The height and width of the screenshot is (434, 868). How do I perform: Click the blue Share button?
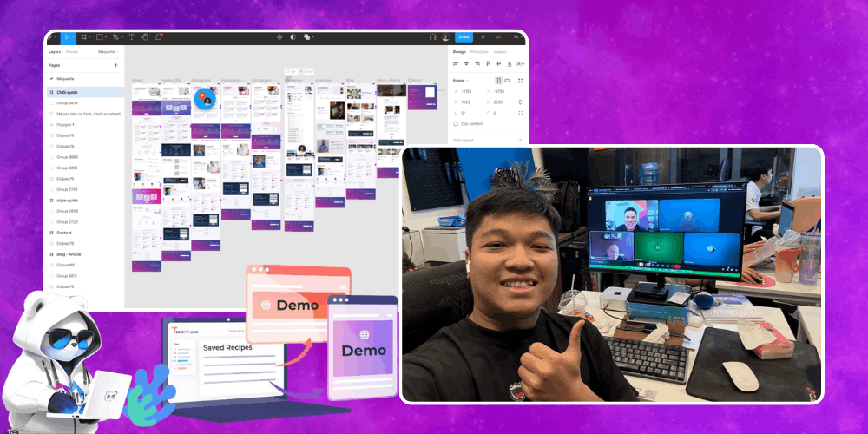[464, 37]
